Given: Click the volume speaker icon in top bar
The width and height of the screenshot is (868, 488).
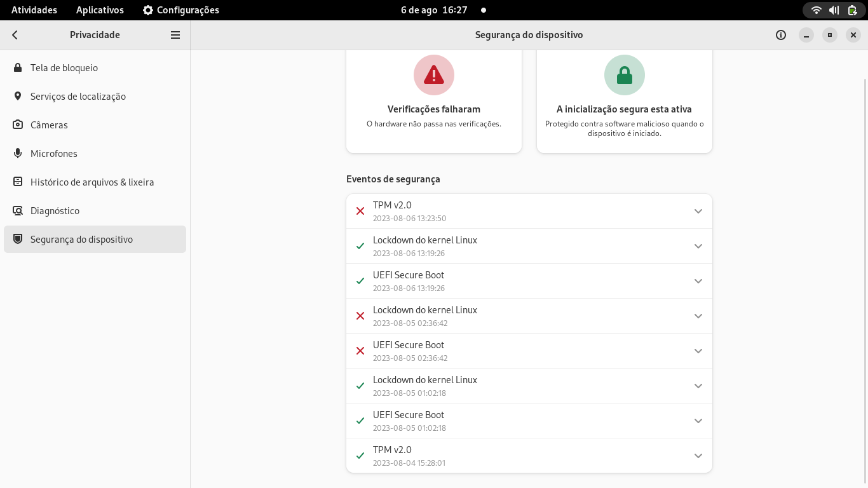Looking at the screenshot, I should (834, 10).
